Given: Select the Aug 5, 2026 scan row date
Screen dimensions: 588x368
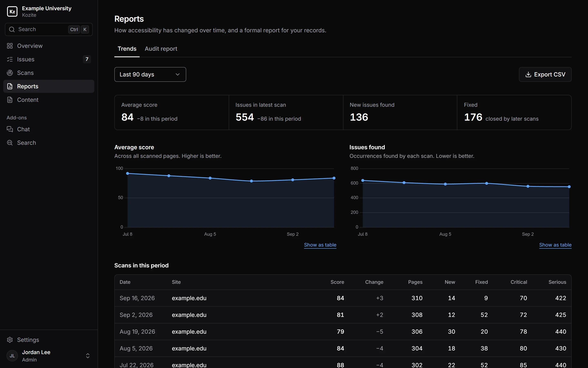Looking at the screenshot, I should point(136,349).
